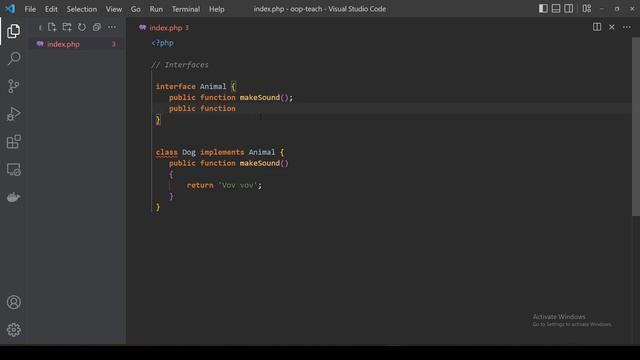Click the problem count badge beside index.php
The width and height of the screenshot is (640, 360).
click(114, 44)
